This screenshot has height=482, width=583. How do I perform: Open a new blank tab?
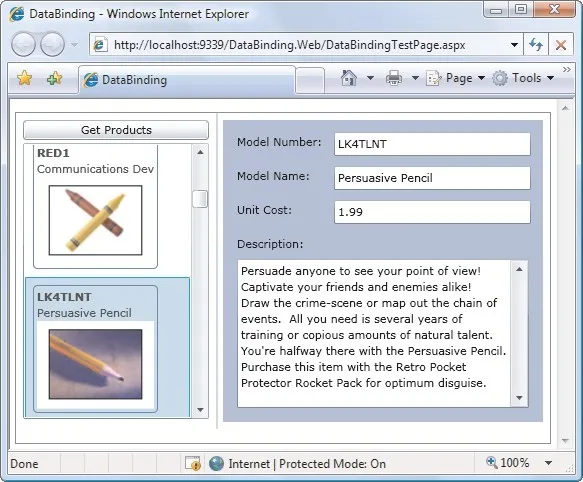(310, 80)
